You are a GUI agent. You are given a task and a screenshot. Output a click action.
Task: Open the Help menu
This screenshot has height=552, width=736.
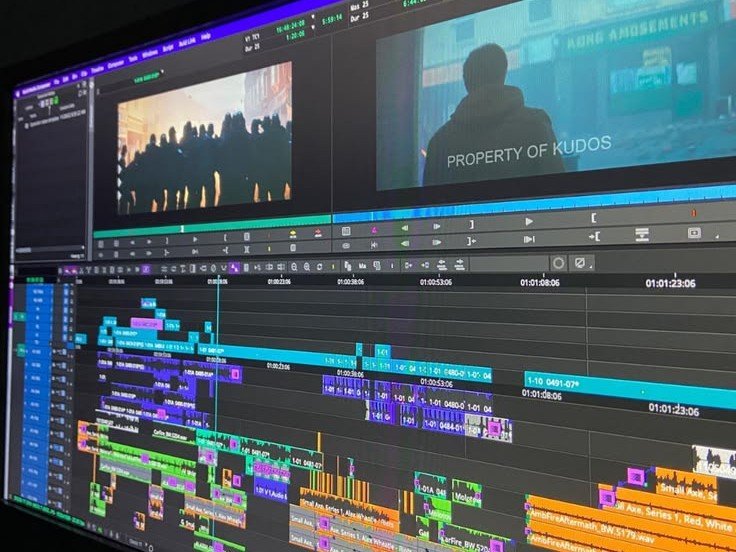[205, 37]
